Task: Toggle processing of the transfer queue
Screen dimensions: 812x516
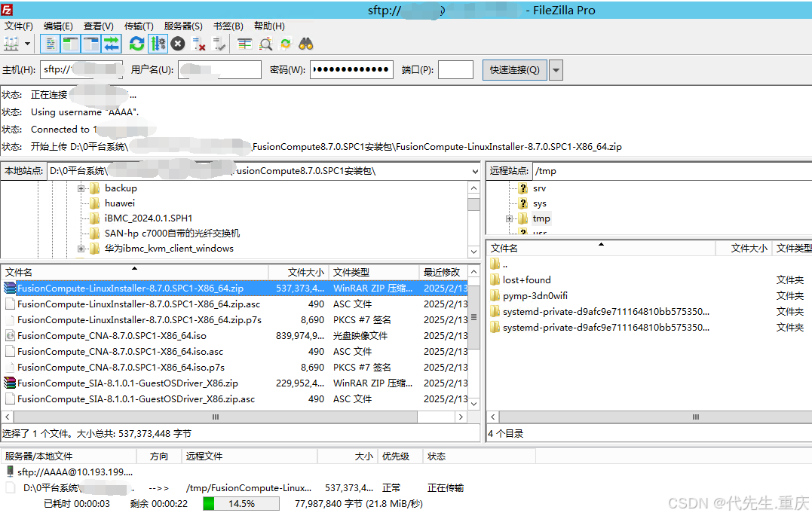Action: [x=158, y=43]
